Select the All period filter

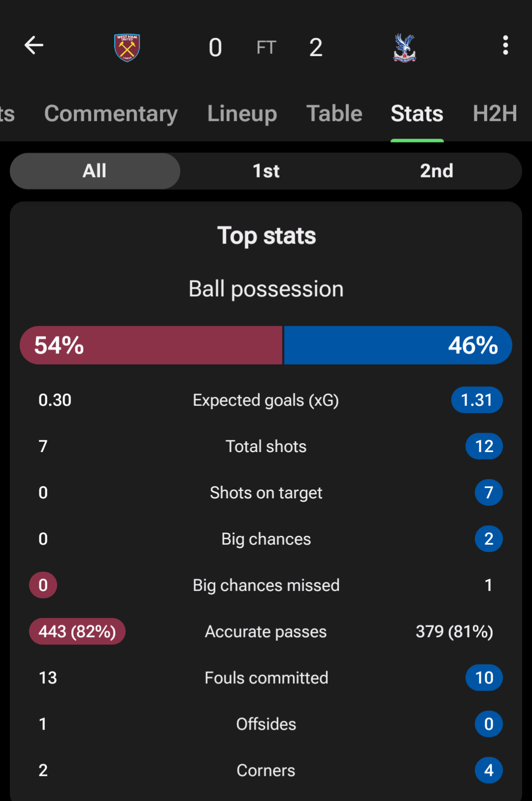(95, 171)
